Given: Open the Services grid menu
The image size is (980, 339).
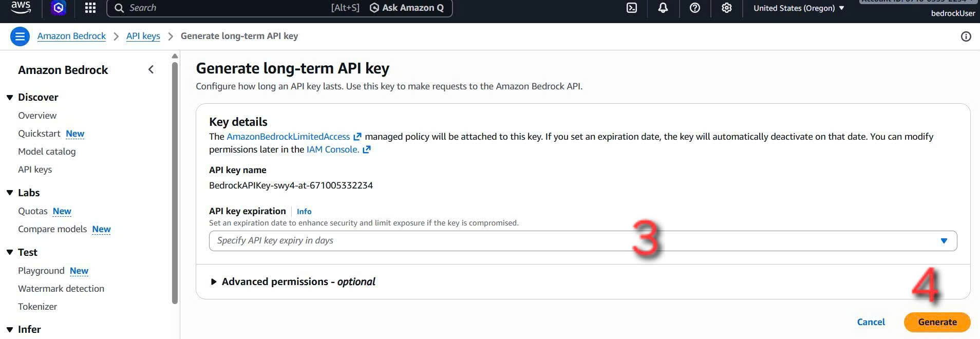Looking at the screenshot, I should (90, 8).
